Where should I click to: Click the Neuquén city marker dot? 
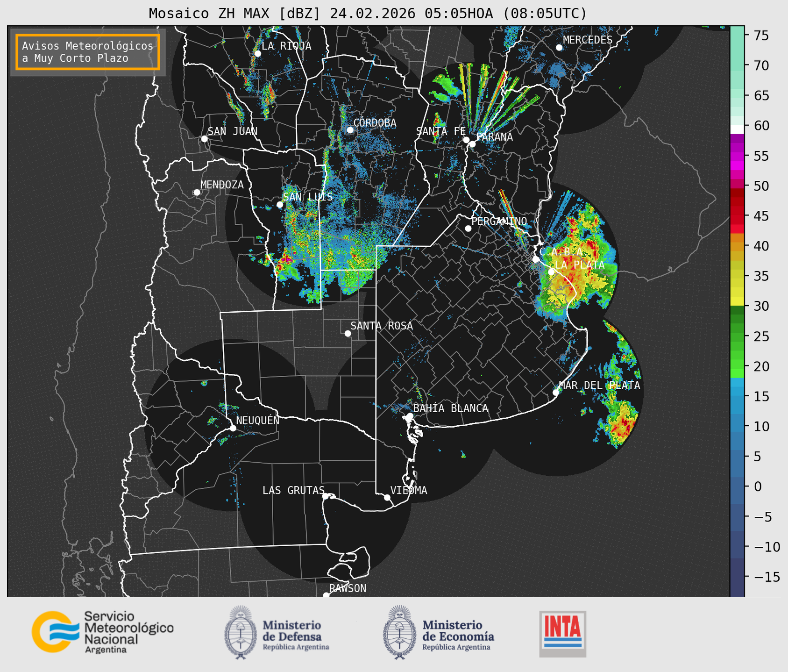233,428
